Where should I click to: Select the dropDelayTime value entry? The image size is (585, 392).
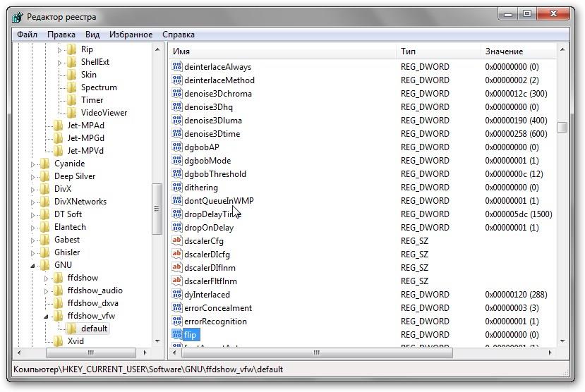(212, 214)
